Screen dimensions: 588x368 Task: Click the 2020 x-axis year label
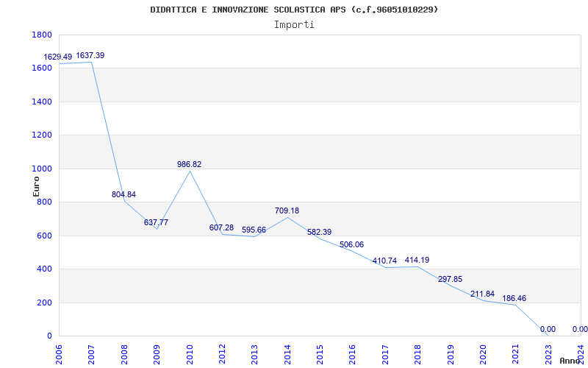tap(483, 355)
